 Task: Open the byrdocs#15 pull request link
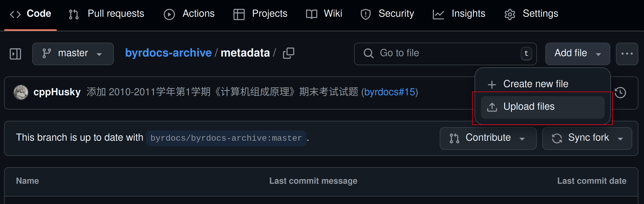point(390,92)
